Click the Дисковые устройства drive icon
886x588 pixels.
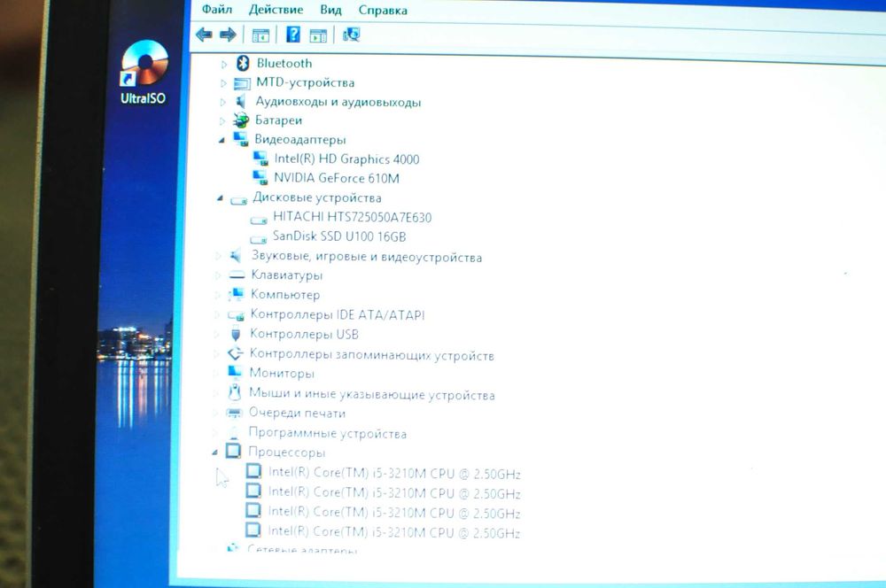click(x=239, y=199)
